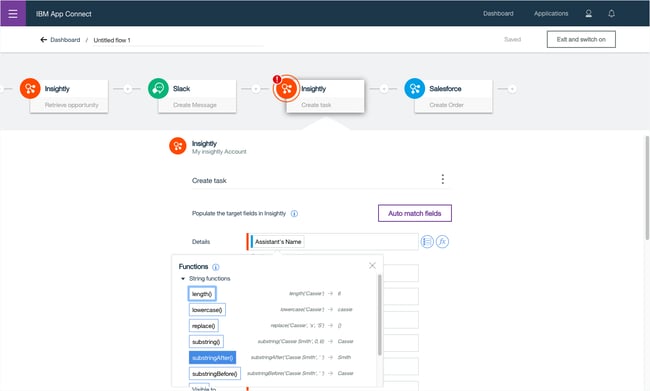Add a node after Salesforce
The width and height of the screenshot is (650, 391).
[512, 89]
